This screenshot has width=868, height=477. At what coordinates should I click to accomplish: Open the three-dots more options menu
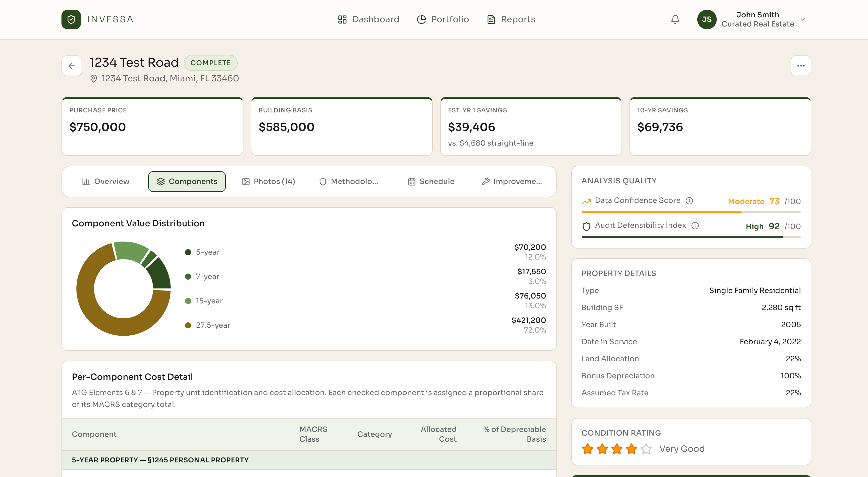pyautogui.click(x=801, y=65)
